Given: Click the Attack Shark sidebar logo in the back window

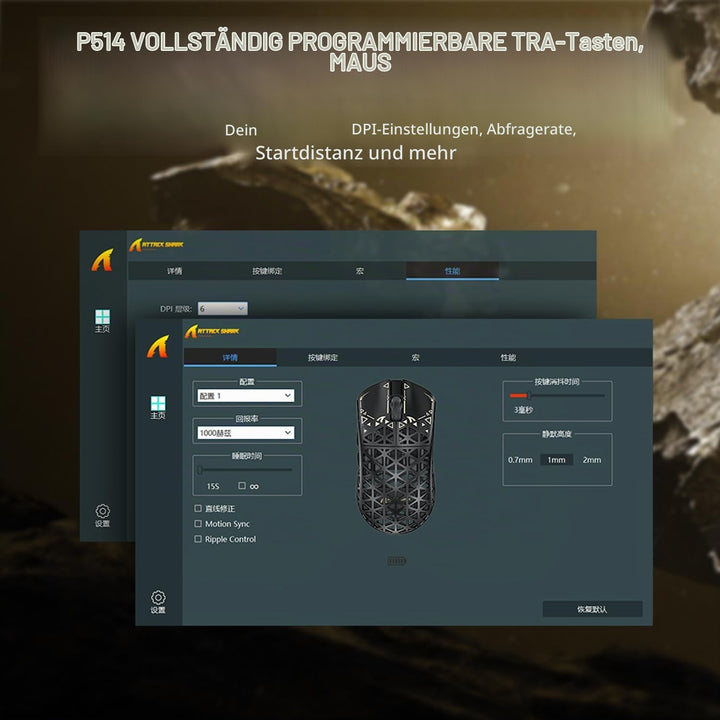Looking at the screenshot, I should [x=102, y=260].
